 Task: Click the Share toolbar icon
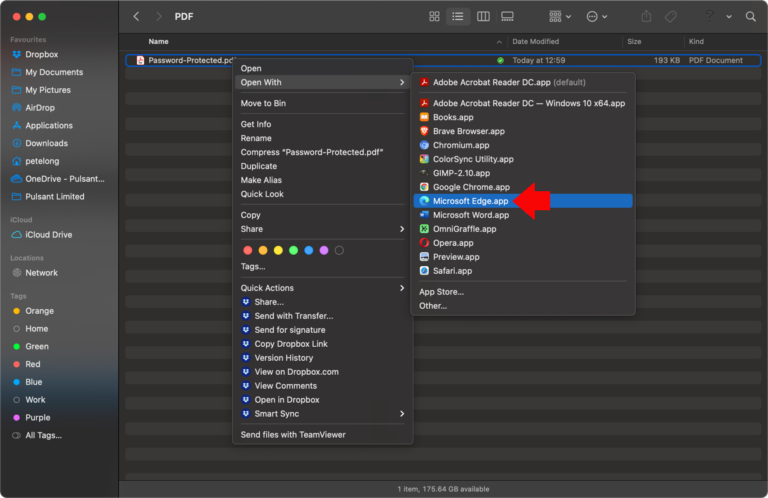tap(646, 17)
